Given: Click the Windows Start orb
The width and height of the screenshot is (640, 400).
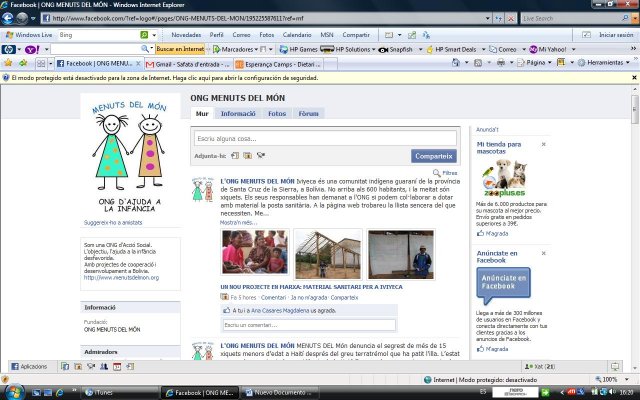Looking at the screenshot, I should 10,392.
